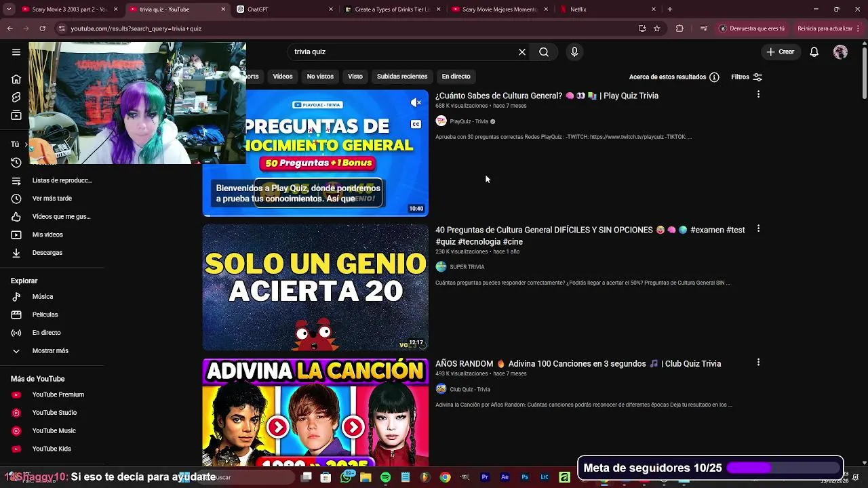
Task: Open the account avatar menu
Action: (x=840, y=52)
